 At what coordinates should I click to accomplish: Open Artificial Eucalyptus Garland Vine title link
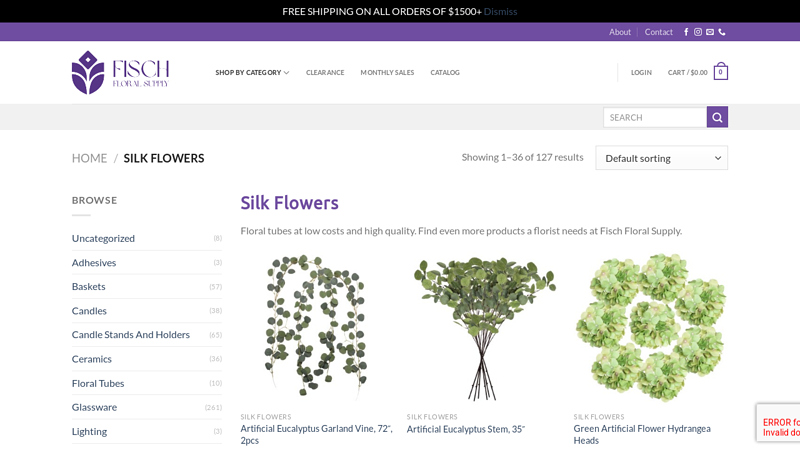click(316, 435)
